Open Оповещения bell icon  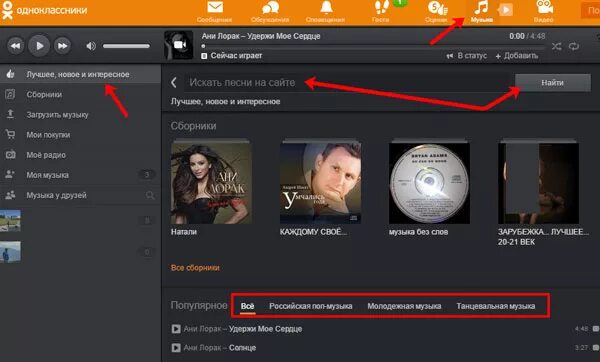(326, 7)
